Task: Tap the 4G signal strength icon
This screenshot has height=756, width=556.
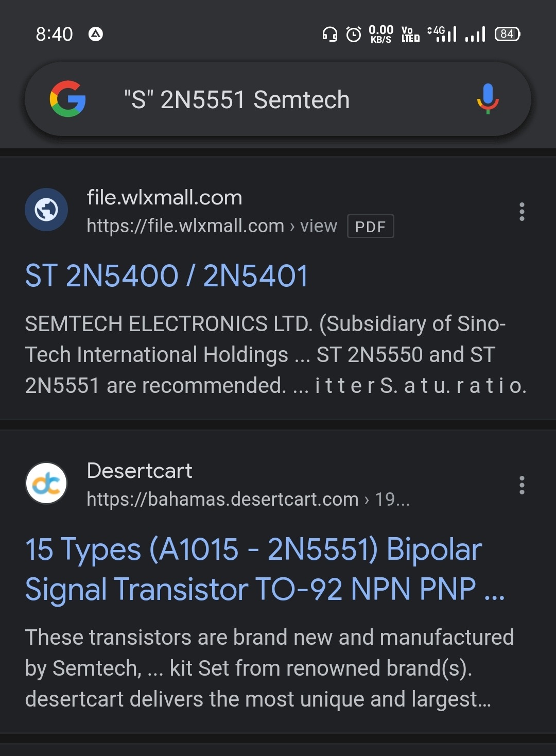Action: click(442, 34)
